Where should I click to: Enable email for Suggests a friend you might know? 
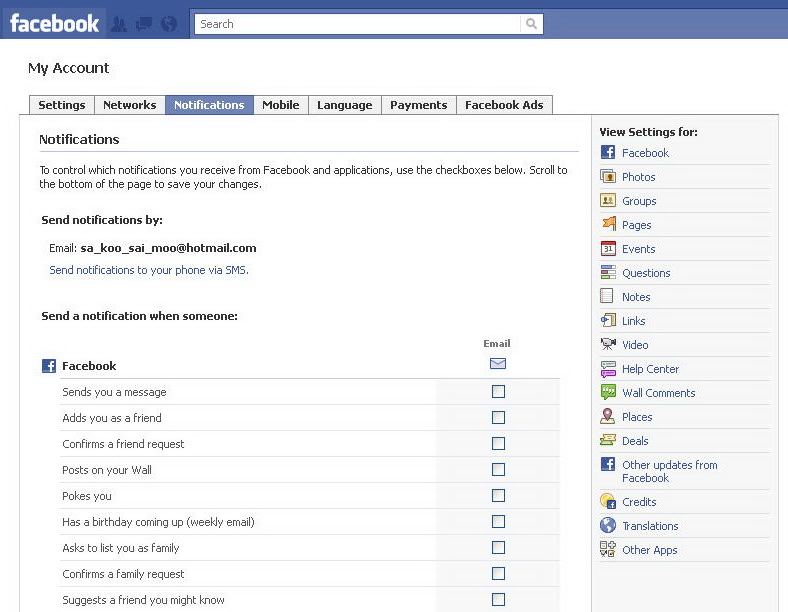pyautogui.click(x=498, y=599)
